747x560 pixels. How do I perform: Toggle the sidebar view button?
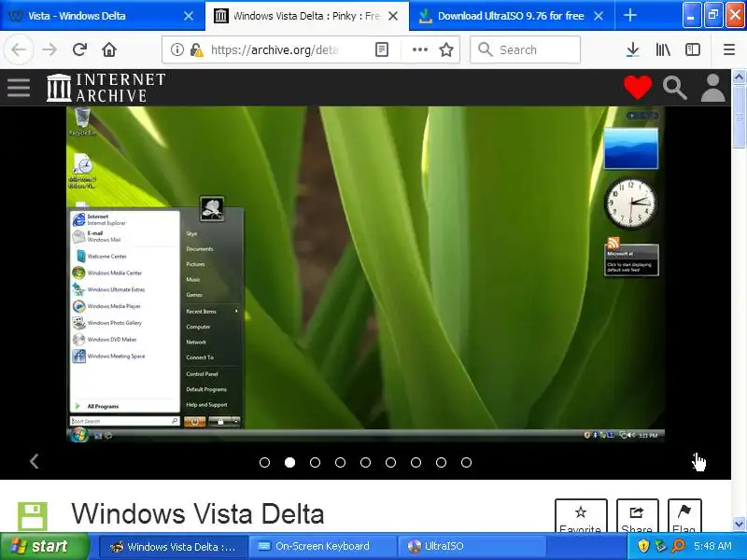693,49
